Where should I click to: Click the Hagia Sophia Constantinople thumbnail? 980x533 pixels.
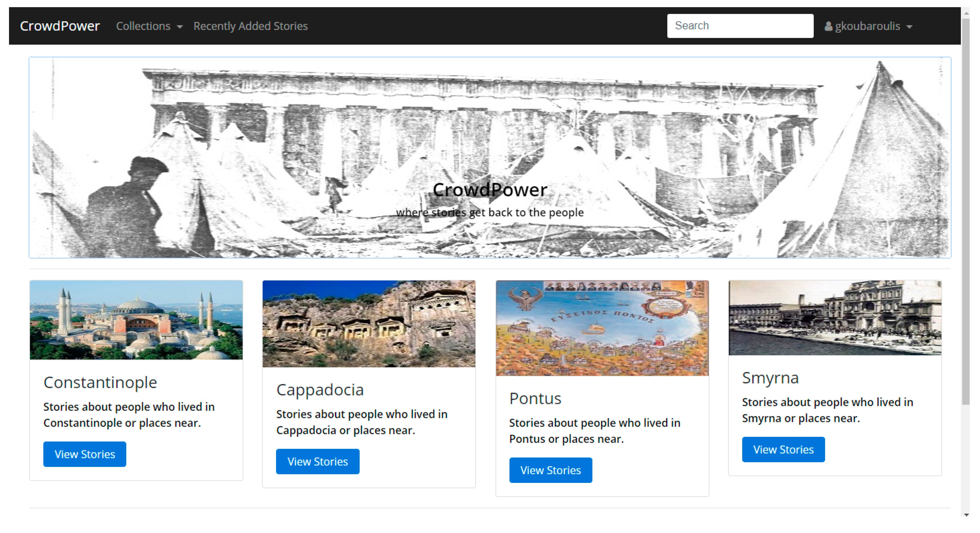coord(136,320)
